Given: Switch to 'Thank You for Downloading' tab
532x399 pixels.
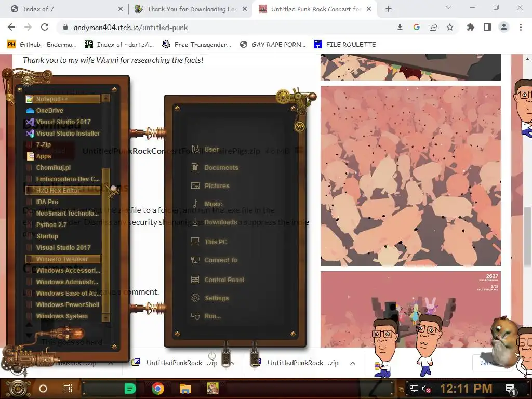Looking at the screenshot, I should (x=190, y=9).
